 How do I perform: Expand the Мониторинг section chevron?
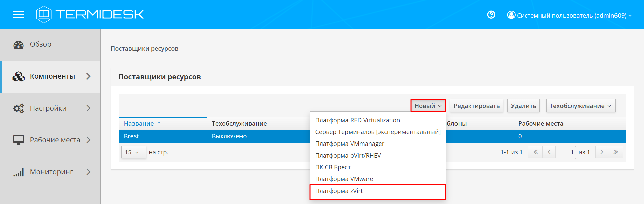coord(88,172)
